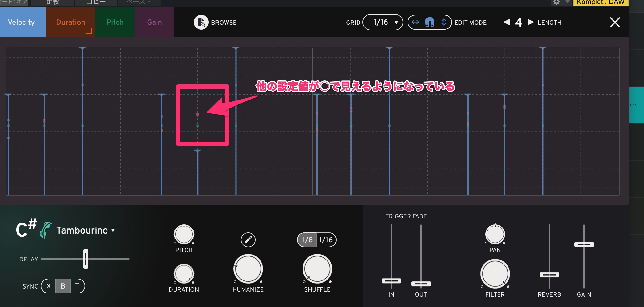Turn sync off with the × option
This screenshot has height=307, width=644.
(x=48, y=286)
